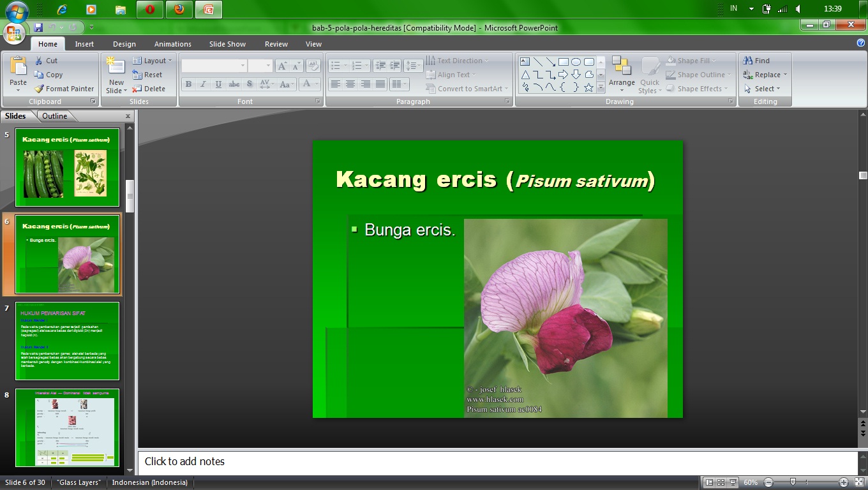Open the Outline tab in slides pane
The height and width of the screenshot is (490, 868).
55,115
